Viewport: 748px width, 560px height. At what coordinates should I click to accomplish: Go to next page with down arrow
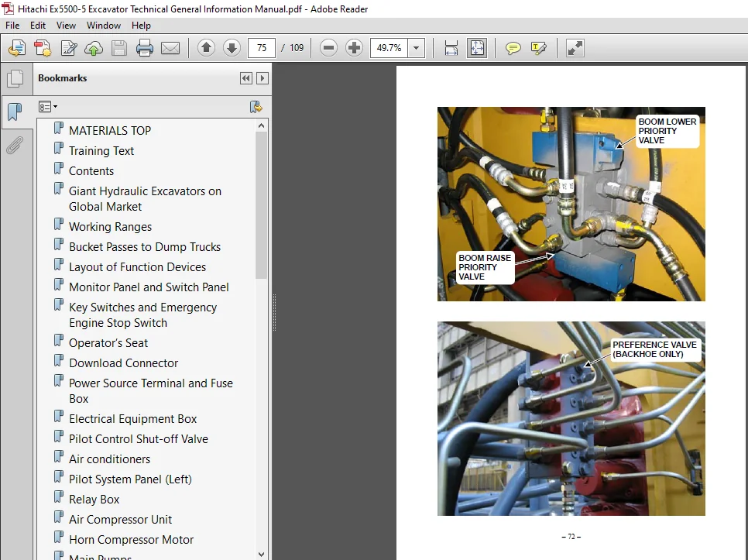pos(232,48)
